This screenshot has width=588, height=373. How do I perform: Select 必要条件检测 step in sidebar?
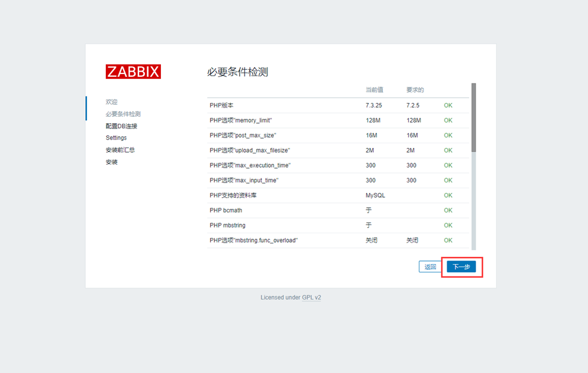click(x=123, y=114)
